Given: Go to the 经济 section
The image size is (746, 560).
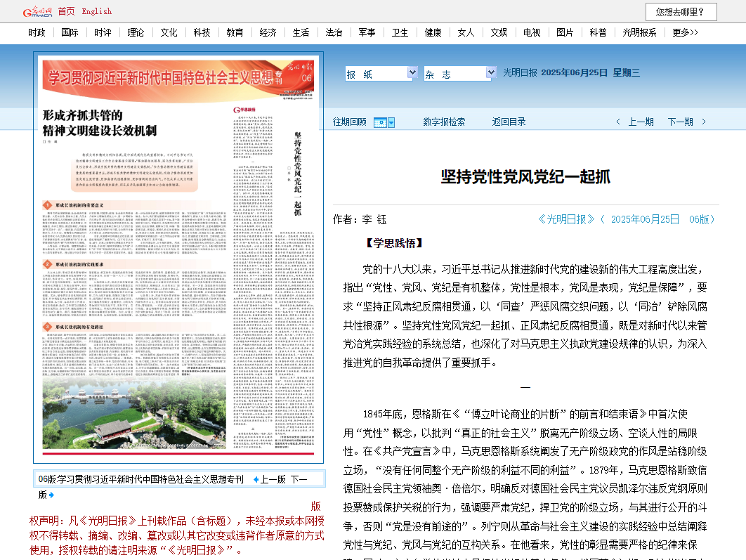Looking at the screenshot, I should point(268,32).
